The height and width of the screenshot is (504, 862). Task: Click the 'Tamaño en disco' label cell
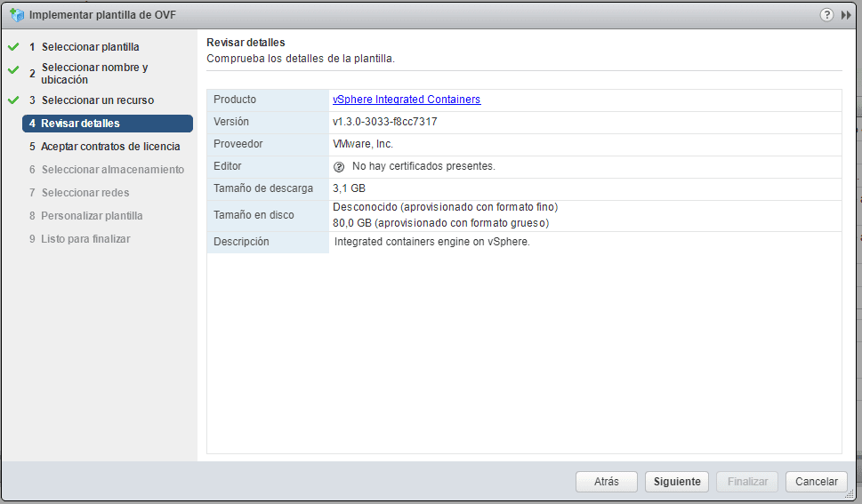(x=268, y=215)
